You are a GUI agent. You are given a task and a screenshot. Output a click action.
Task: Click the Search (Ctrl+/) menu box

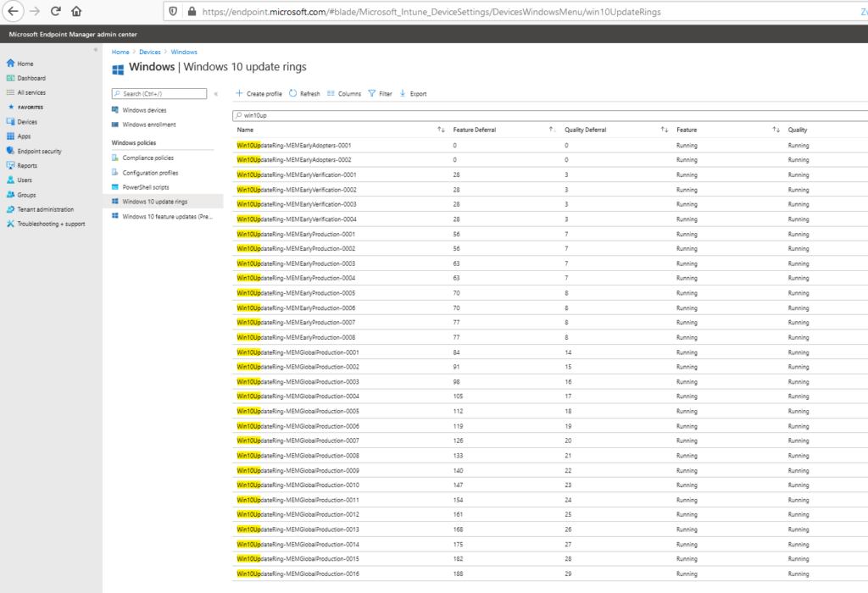[x=159, y=93]
